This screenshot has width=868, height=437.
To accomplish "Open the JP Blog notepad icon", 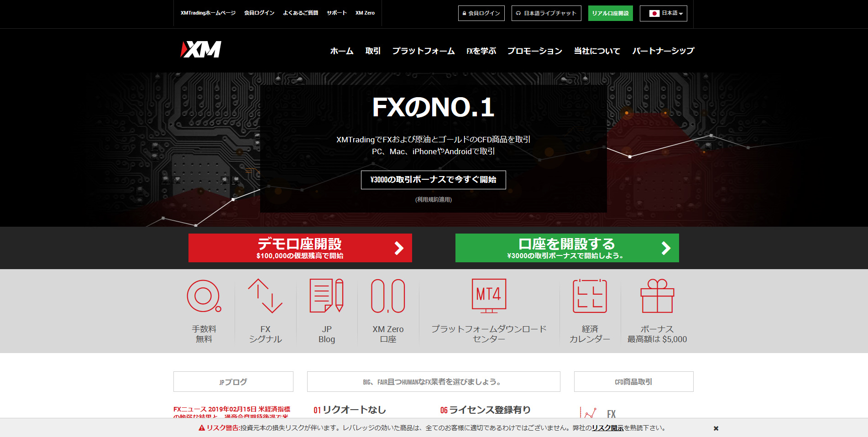I will click(x=326, y=296).
